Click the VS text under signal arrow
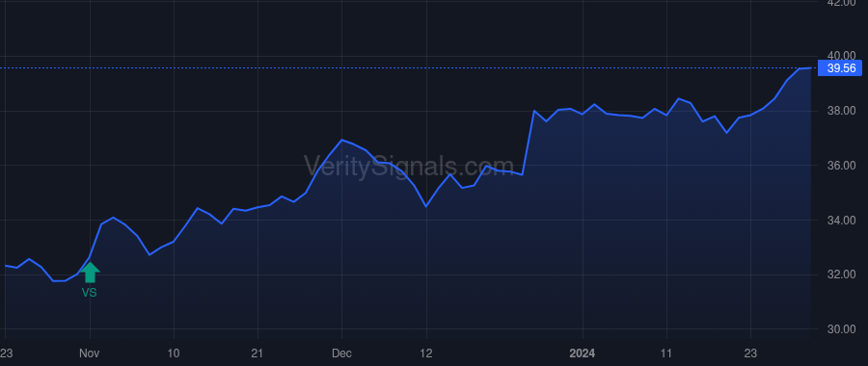Image resolution: width=868 pixels, height=366 pixels. pos(89,293)
